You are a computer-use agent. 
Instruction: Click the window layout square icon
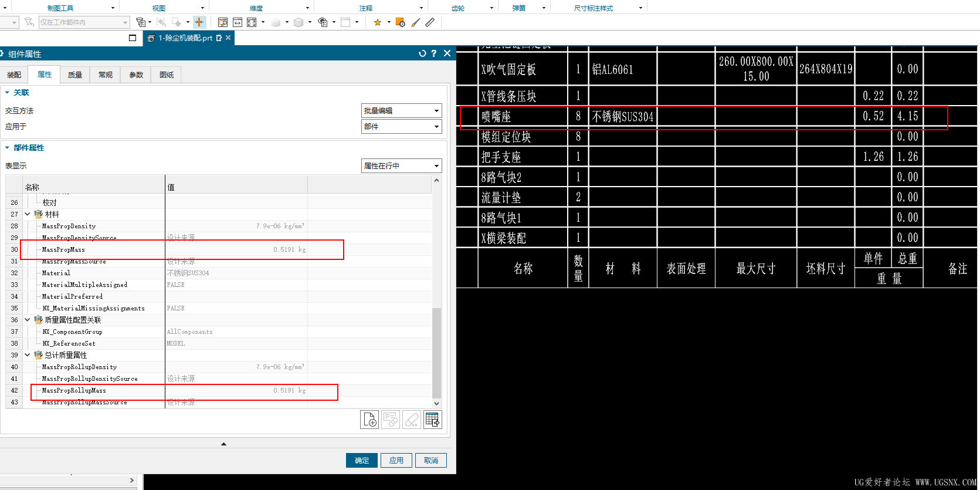[133, 38]
